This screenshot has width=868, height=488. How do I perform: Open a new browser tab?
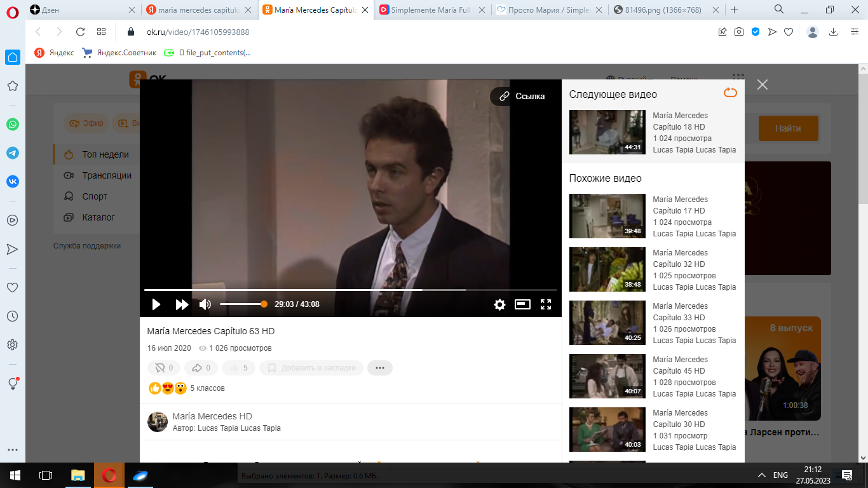735,10
